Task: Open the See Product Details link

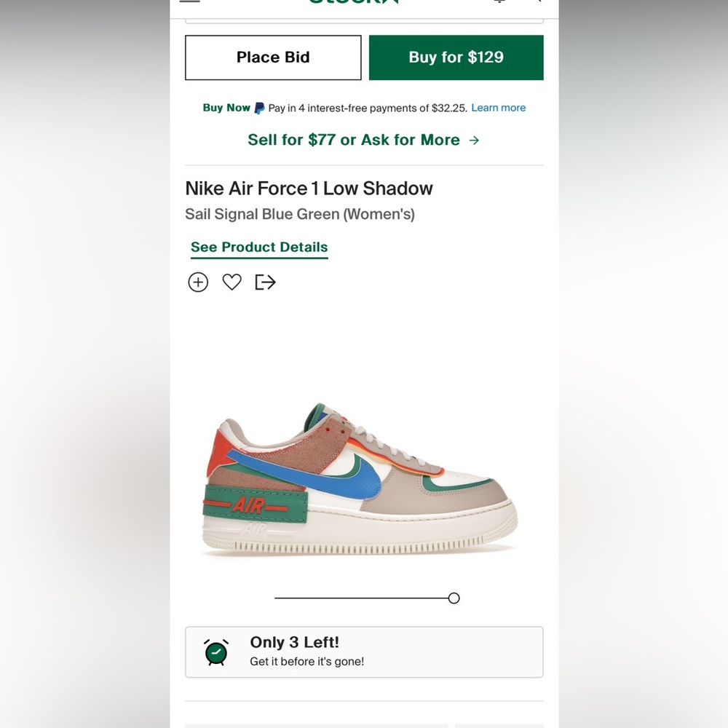Action: 259,248
